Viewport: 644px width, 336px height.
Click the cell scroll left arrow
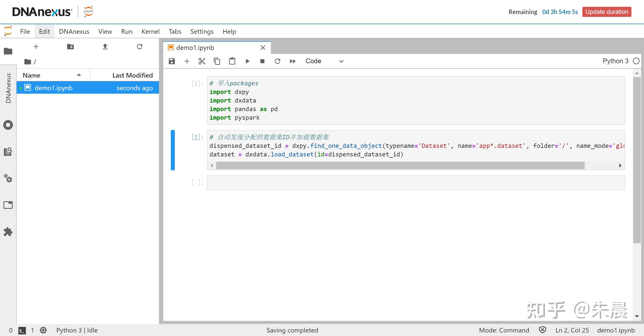pos(212,165)
